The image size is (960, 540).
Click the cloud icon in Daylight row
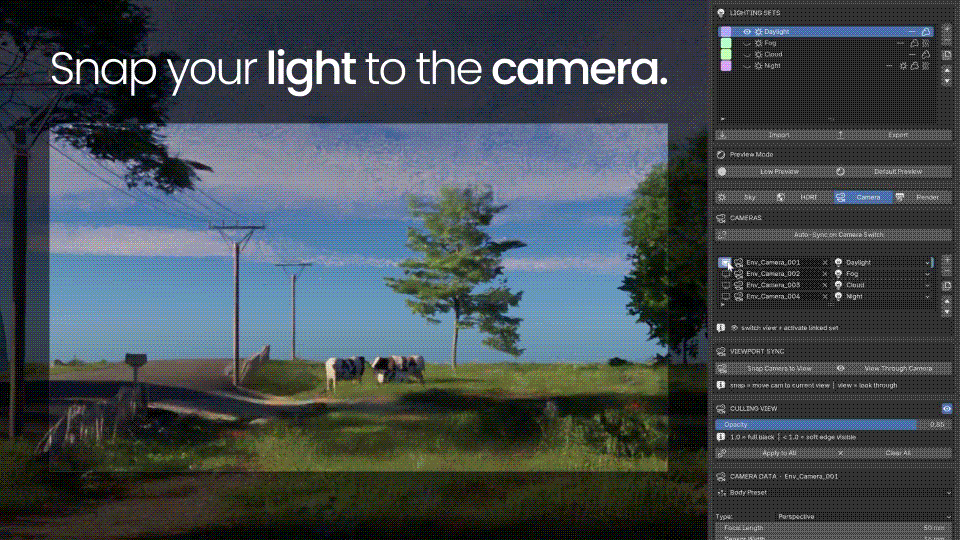point(926,32)
